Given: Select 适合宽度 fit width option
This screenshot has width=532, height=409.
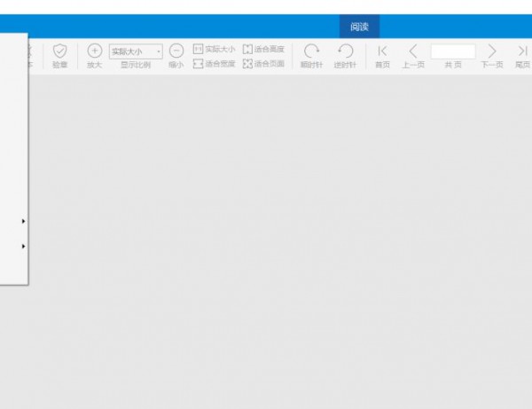Looking at the screenshot, I should pos(215,64).
